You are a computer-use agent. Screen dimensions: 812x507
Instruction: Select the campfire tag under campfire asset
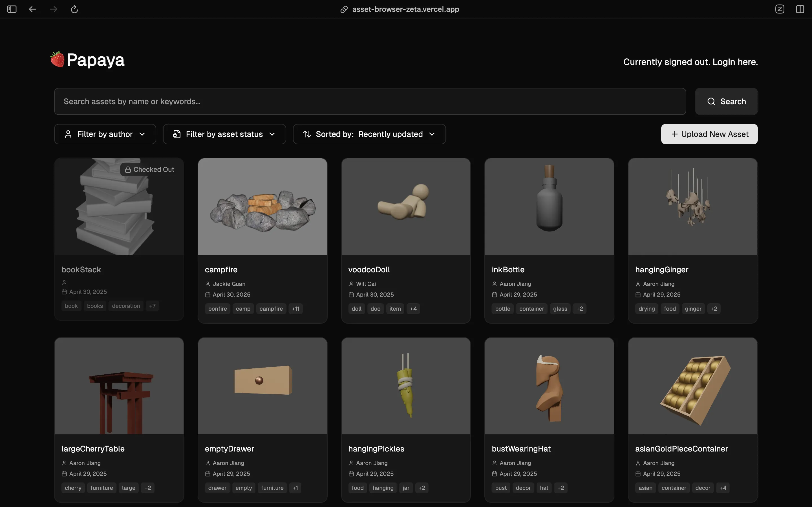pyautogui.click(x=271, y=308)
